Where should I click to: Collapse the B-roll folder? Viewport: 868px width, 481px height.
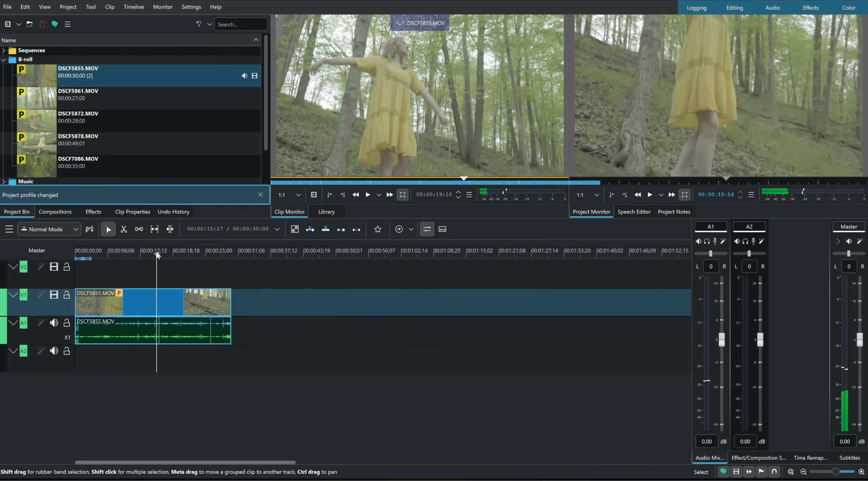[x=4, y=59]
